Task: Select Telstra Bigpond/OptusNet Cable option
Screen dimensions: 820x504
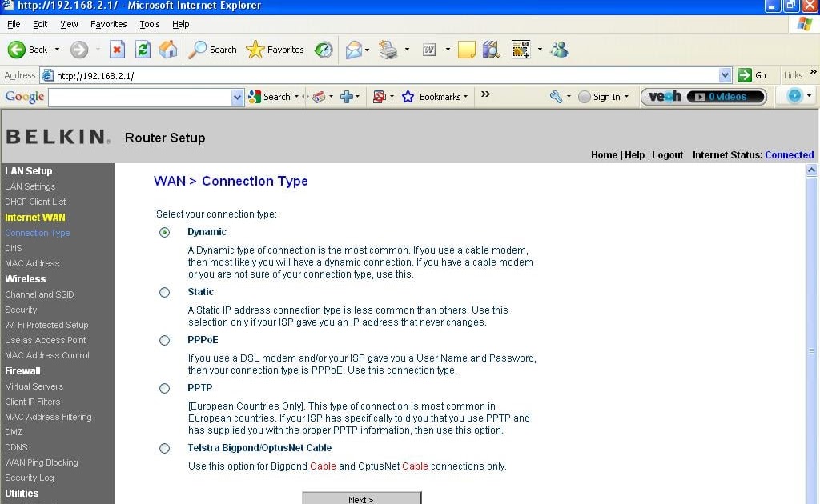Action: pos(164,449)
